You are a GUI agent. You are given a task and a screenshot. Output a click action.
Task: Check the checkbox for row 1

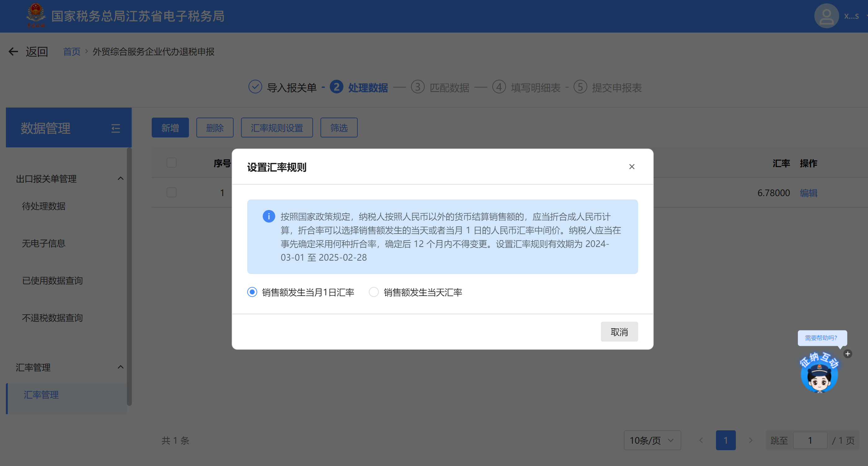172,192
